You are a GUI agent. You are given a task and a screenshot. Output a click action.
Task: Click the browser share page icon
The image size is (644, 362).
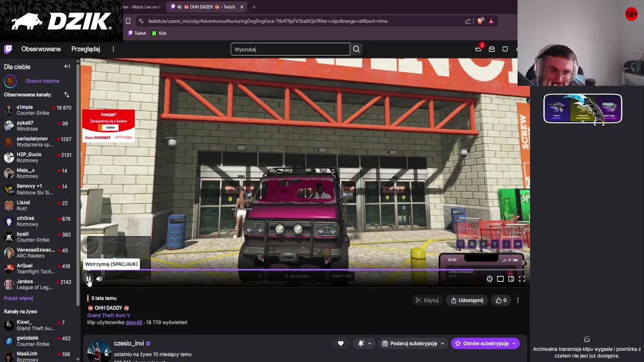[x=468, y=21]
